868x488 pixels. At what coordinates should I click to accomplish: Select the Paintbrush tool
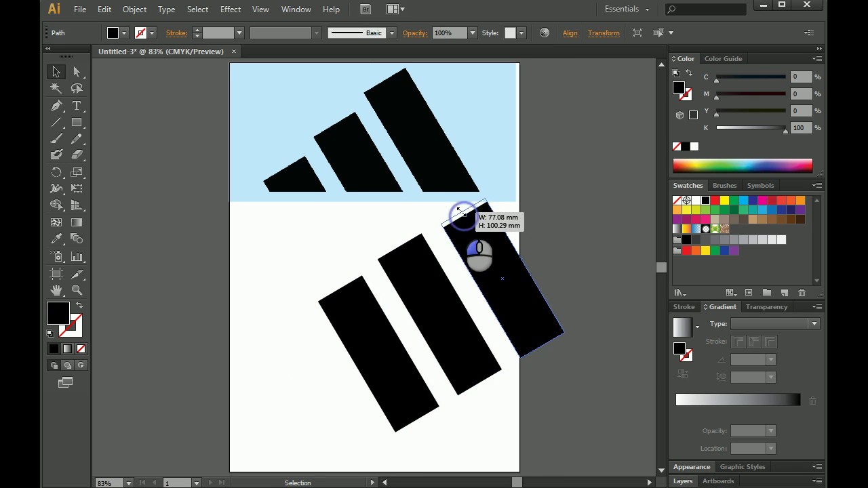point(56,139)
